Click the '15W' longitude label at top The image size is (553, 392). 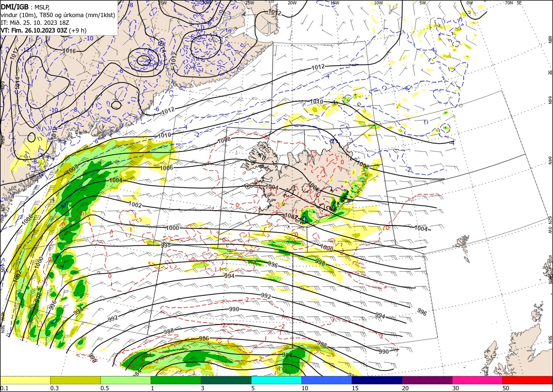pyautogui.click(x=335, y=3)
